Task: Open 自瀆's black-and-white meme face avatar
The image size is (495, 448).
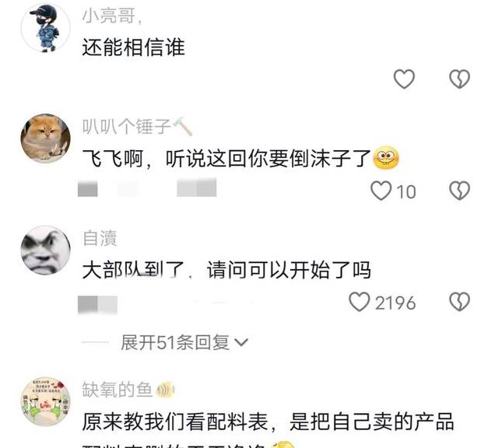Action: 46,250
